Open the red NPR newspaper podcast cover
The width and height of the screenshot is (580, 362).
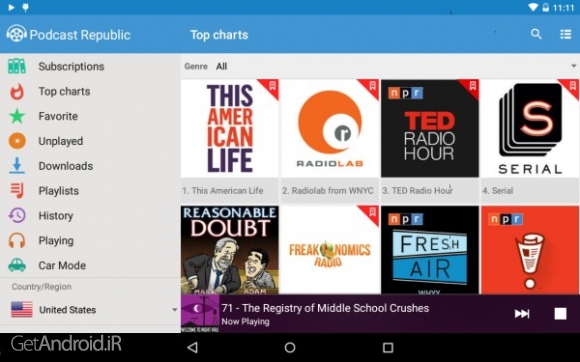click(x=530, y=250)
